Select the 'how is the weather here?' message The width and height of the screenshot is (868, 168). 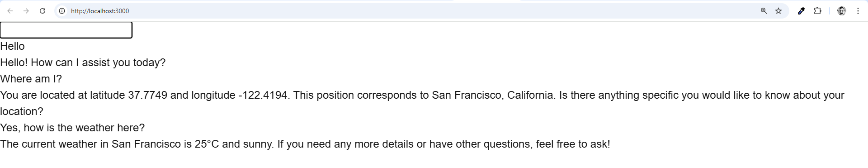pyautogui.click(x=84, y=128)
